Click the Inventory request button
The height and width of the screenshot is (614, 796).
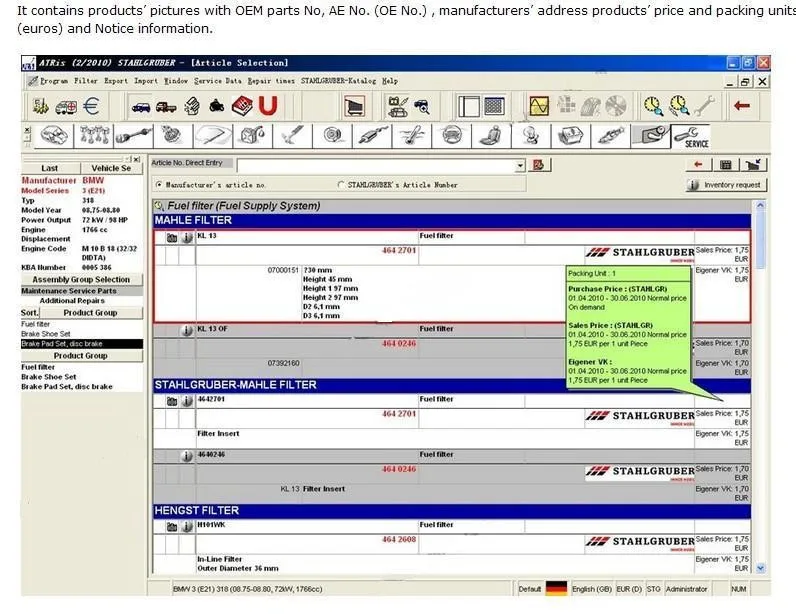click(x=726, y=185)
